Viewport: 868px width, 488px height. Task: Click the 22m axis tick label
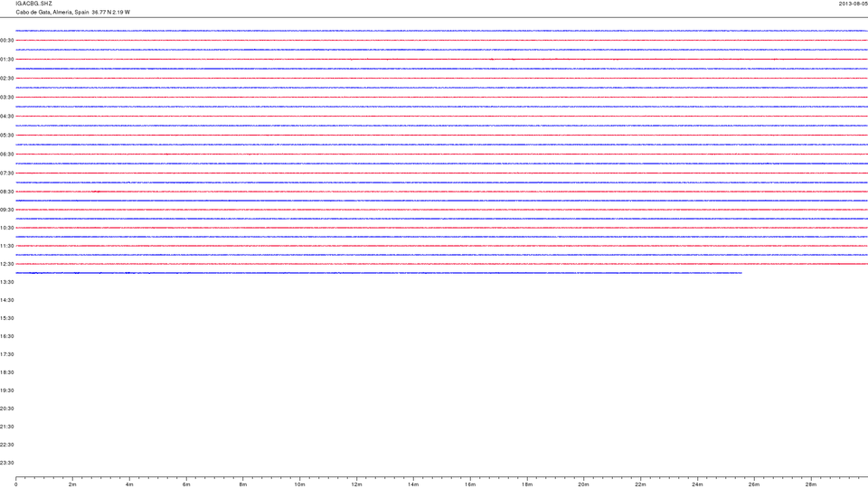(x=640, y=484)
